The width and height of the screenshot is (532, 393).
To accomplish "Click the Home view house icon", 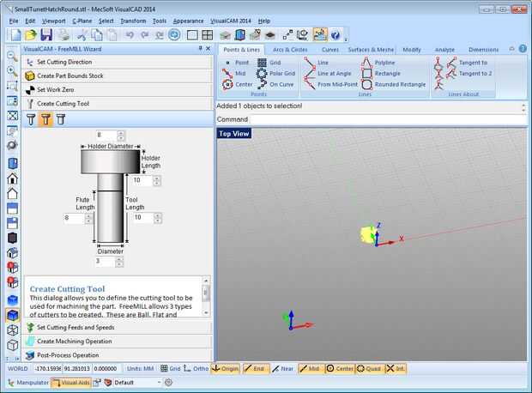I will click(12, 178).
